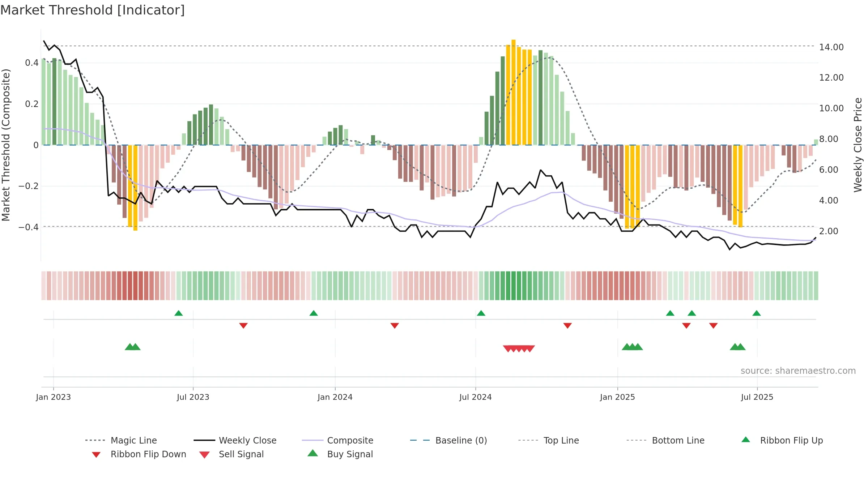Click the 0.2 left-axis tick label

pyautogui.click(x=32, y=104)
